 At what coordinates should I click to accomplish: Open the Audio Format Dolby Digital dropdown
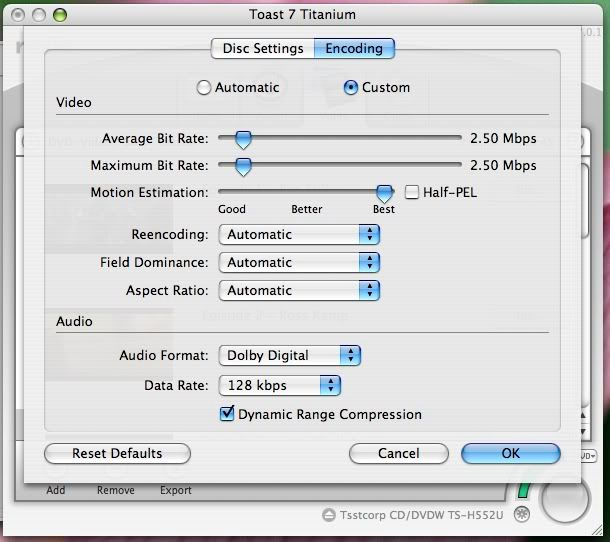coord(290,355)
